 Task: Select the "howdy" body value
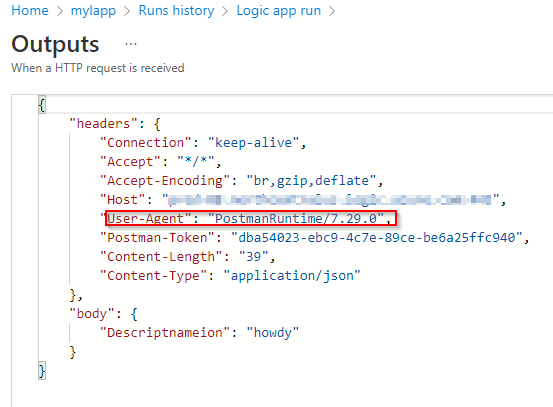pyautogui.click(x=273, y=333)
